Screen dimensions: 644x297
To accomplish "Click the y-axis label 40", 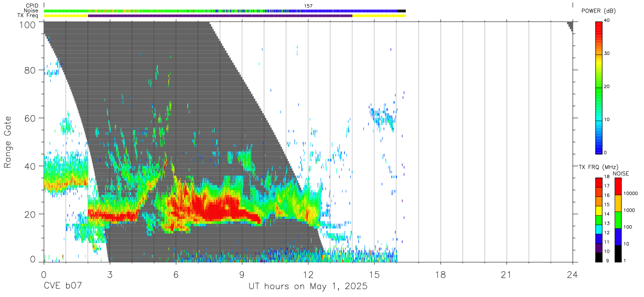I will click(29, 166).
